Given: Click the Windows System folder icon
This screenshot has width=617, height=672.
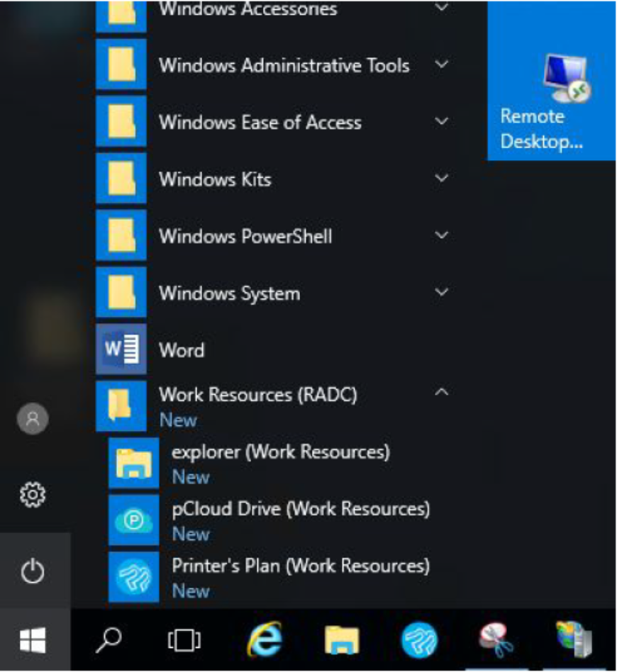Looking at the screenshot, I should coord(121,292).
